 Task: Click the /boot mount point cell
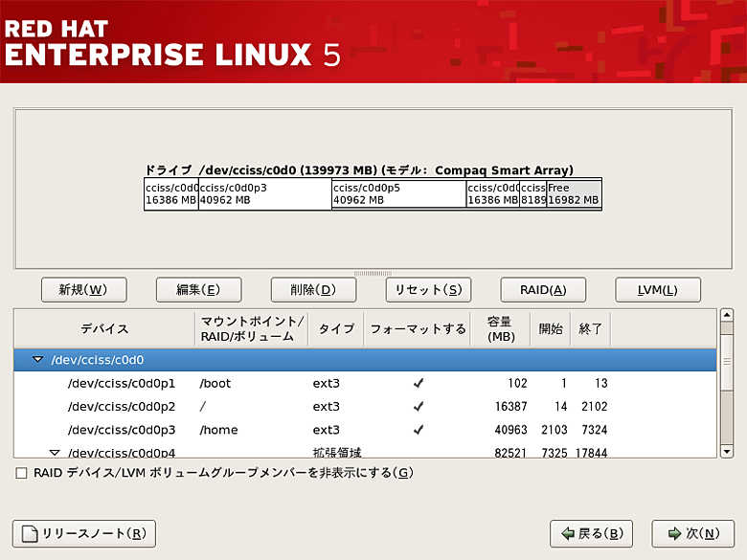(215, 383)
